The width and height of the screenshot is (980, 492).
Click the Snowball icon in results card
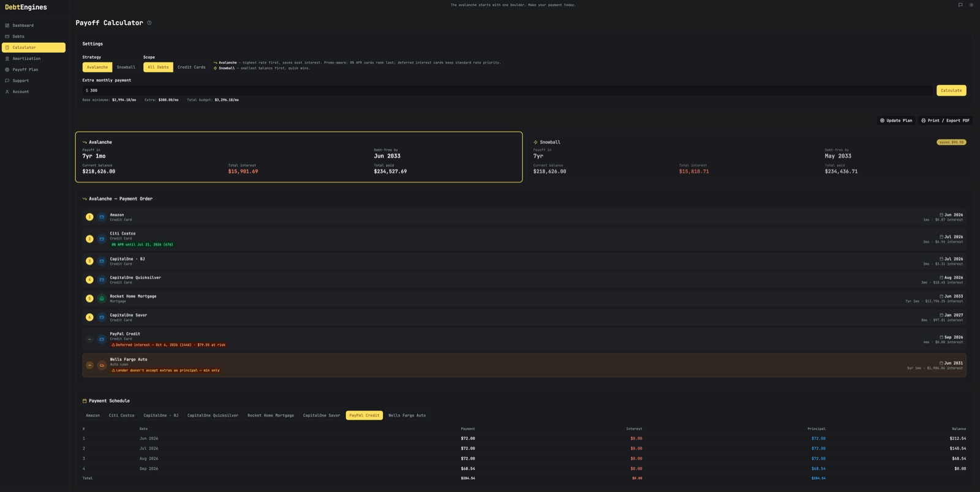pos(535,142)
